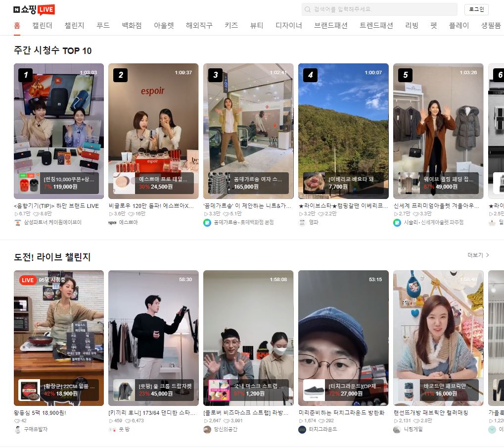Open the 브랜드패션 tab
The height and width of the screenshot is (448, 504).
click(331, 25)
